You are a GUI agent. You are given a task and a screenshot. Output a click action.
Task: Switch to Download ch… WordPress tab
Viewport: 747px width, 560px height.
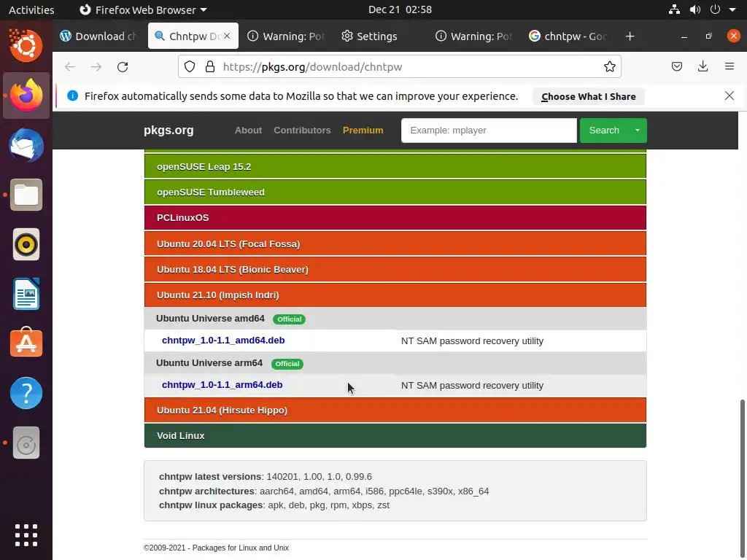(x=99, y=36)
